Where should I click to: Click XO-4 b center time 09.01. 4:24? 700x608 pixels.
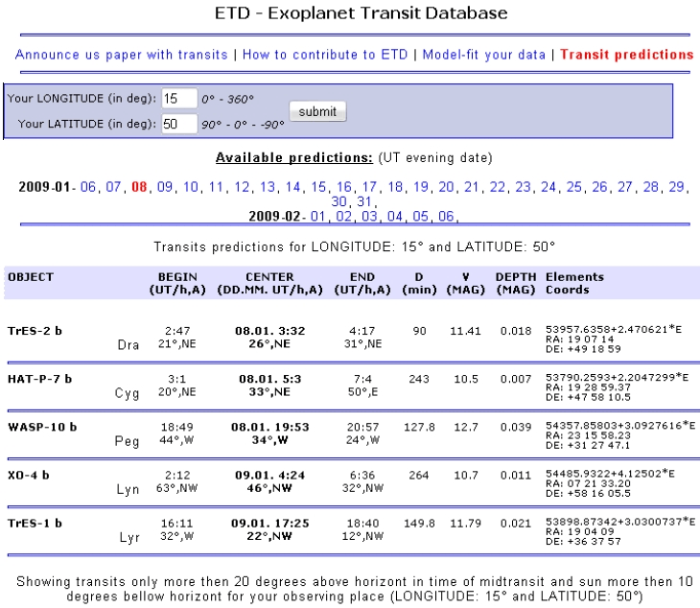270,475
